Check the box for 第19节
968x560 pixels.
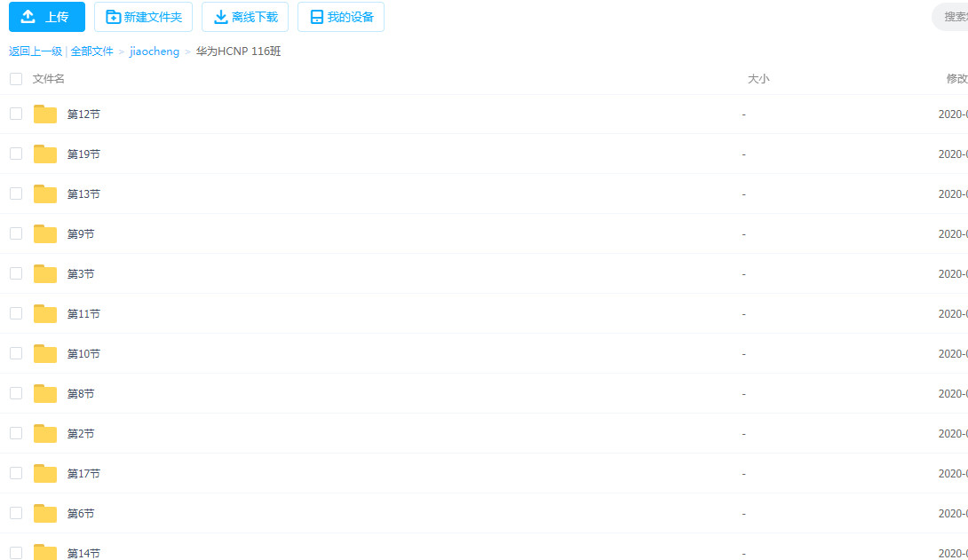(x=16, y=154)
